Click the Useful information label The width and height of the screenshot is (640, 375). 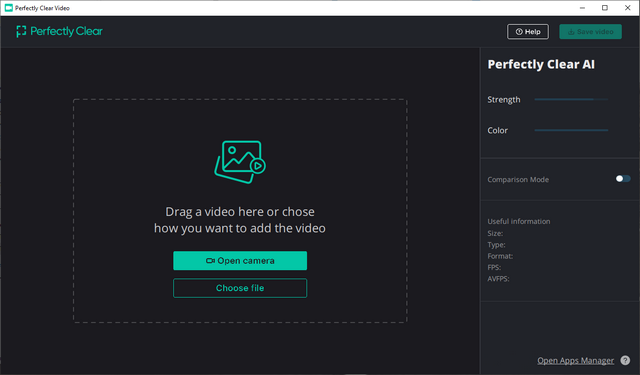click(519, 221)
